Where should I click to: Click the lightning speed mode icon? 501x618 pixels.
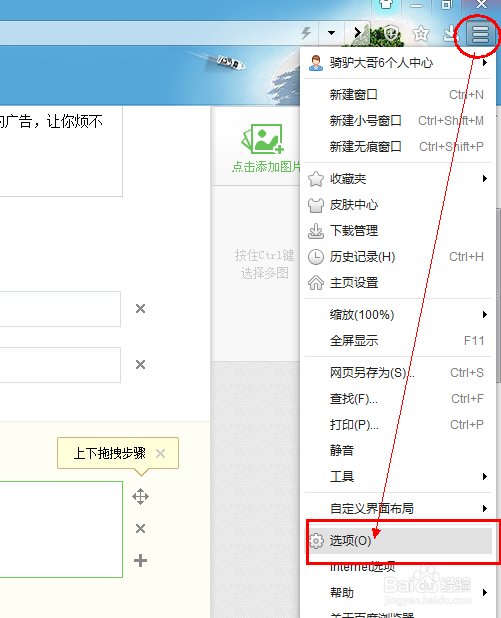(x=306, y=33)
